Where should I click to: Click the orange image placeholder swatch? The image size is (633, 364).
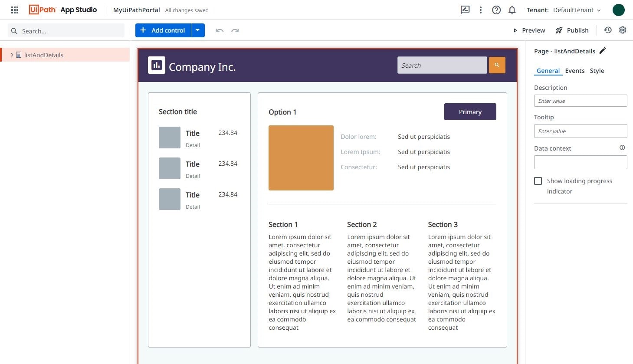301,157
